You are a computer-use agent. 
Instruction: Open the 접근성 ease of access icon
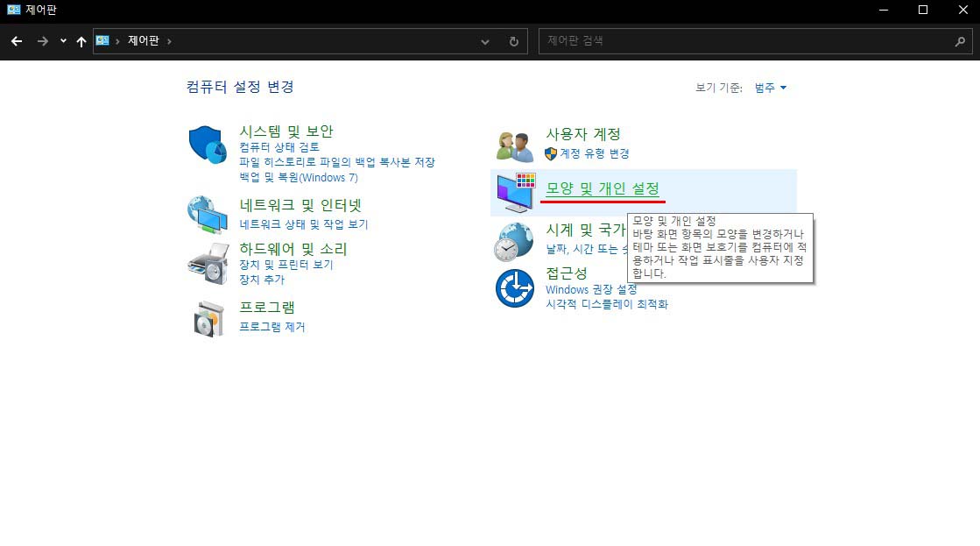[514, 288]
